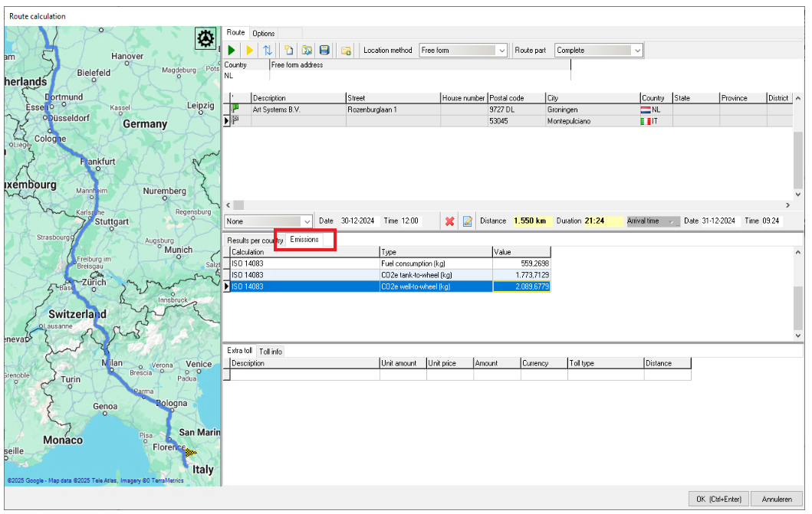
Task: Click the yellow play arrow icon
Action: pyautogui.click(x=250, y=51)
